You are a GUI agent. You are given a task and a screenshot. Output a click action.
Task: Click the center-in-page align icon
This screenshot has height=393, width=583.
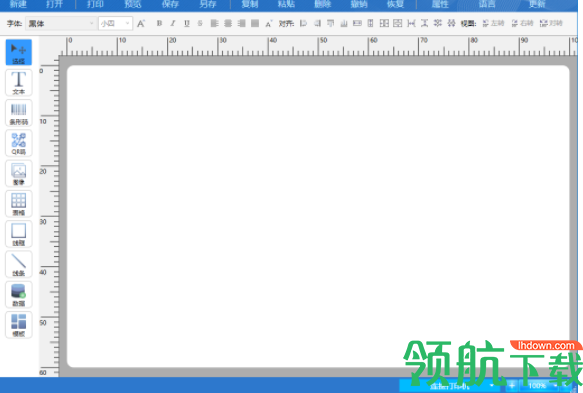(397, 23)
